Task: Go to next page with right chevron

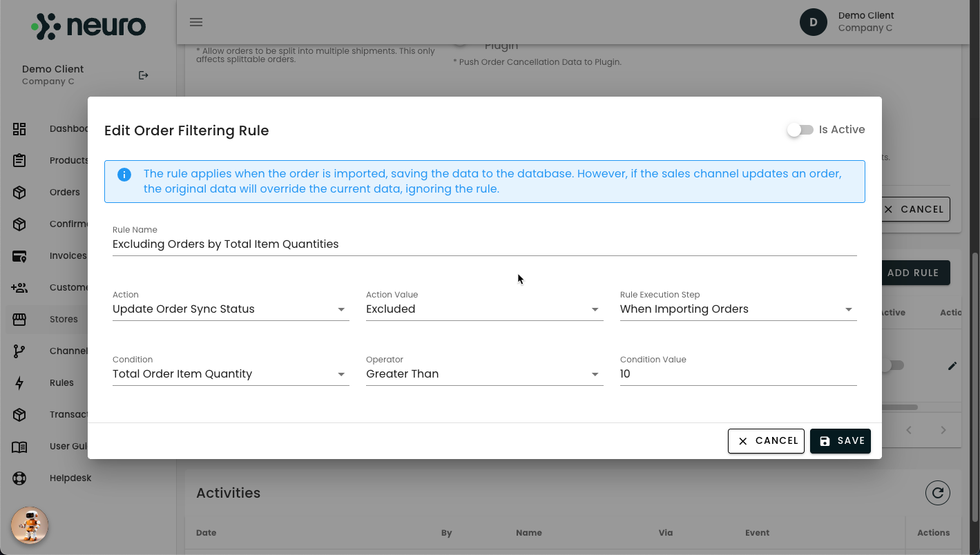Action: [x=943, y=430]
